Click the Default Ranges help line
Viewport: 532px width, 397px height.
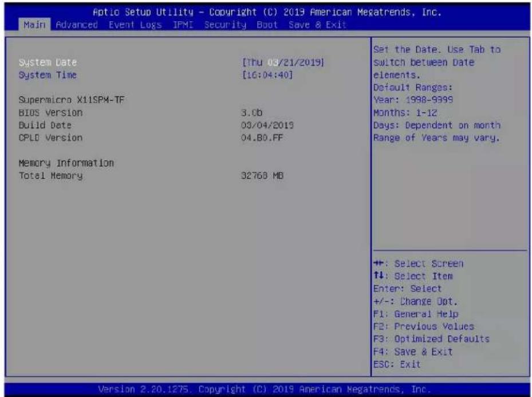(413, 88)
